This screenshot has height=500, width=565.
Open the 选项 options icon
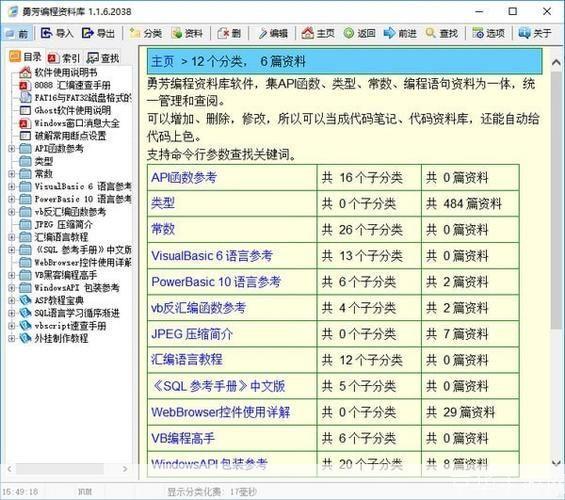478,34
